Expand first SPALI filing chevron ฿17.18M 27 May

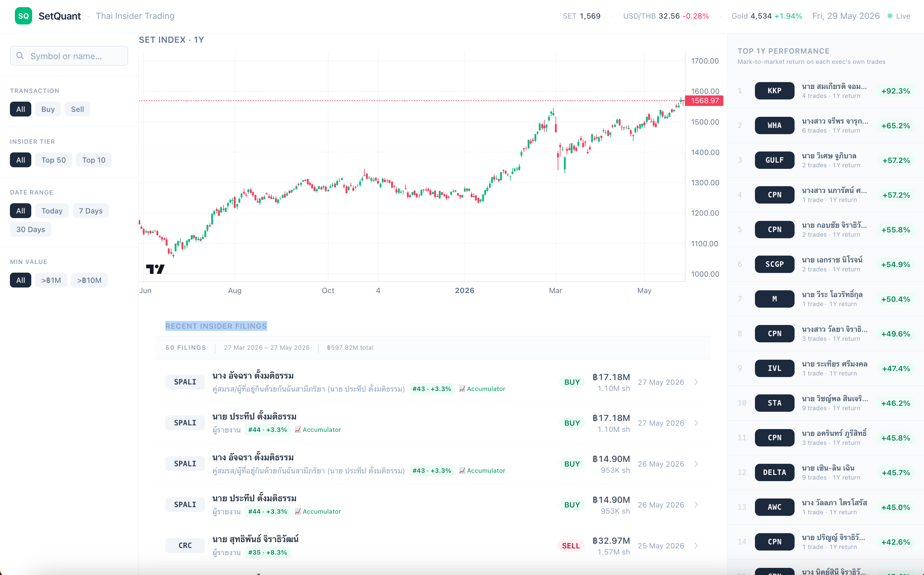click(696, 382)
